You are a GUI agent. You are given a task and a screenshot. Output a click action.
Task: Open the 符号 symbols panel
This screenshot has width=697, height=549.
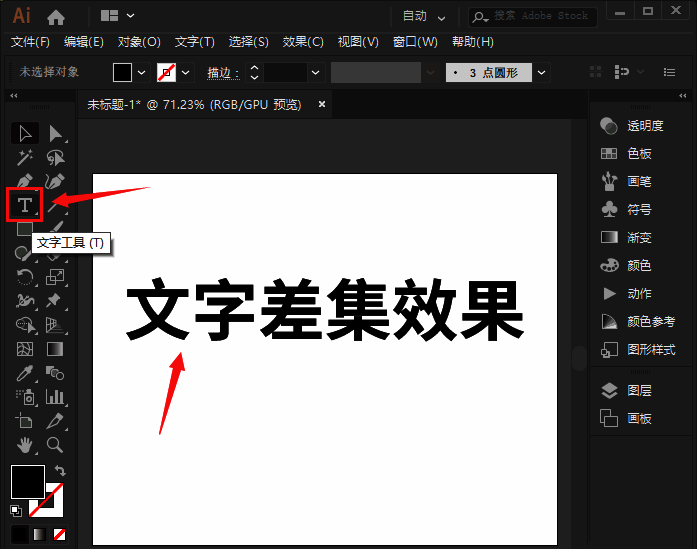(x=626, y=209)
